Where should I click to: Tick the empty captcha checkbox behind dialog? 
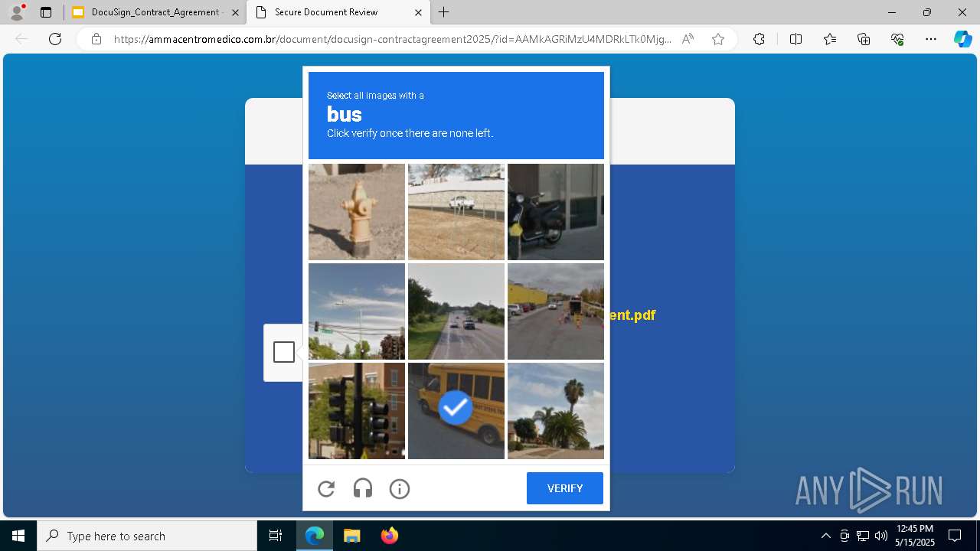tap(284, 352)
